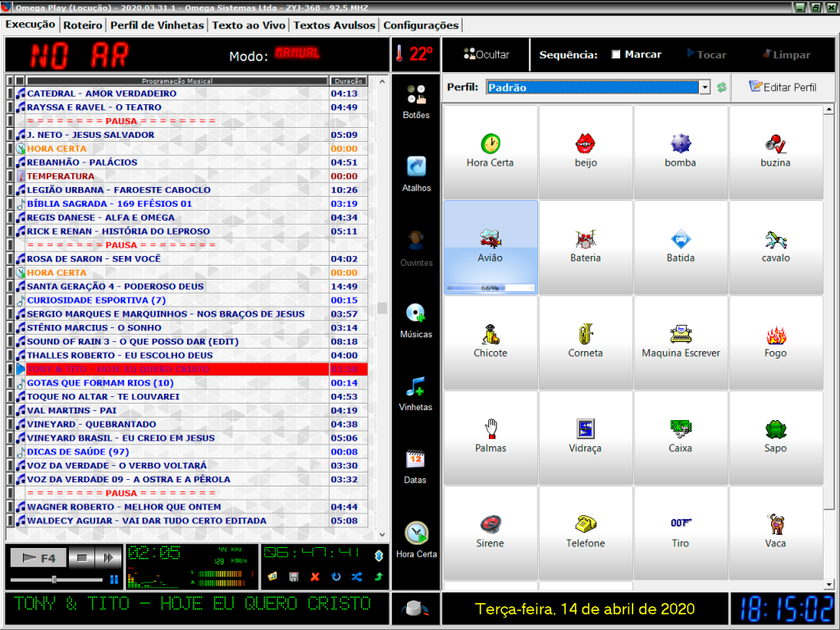Switch to the Roteiro tab
This screenshot has width=840, height=630.
(x=83, y=25)
